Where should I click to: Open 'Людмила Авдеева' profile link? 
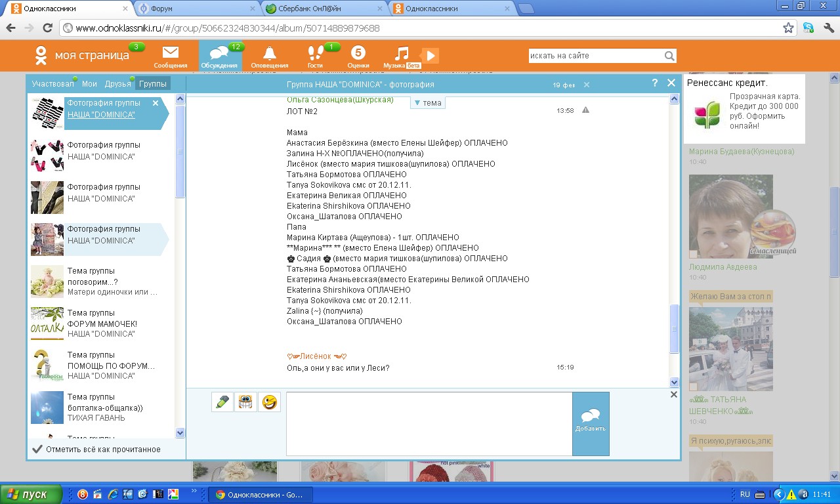pos(723,267)
